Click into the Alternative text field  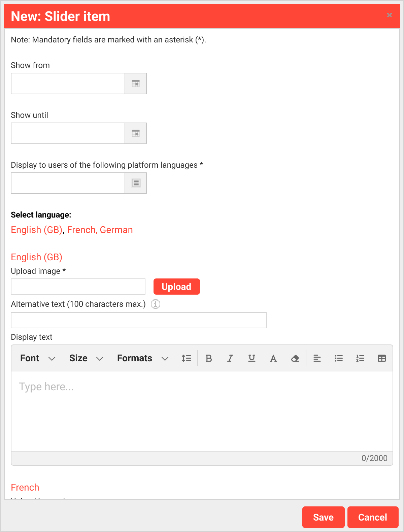click(x=139, y=320)
